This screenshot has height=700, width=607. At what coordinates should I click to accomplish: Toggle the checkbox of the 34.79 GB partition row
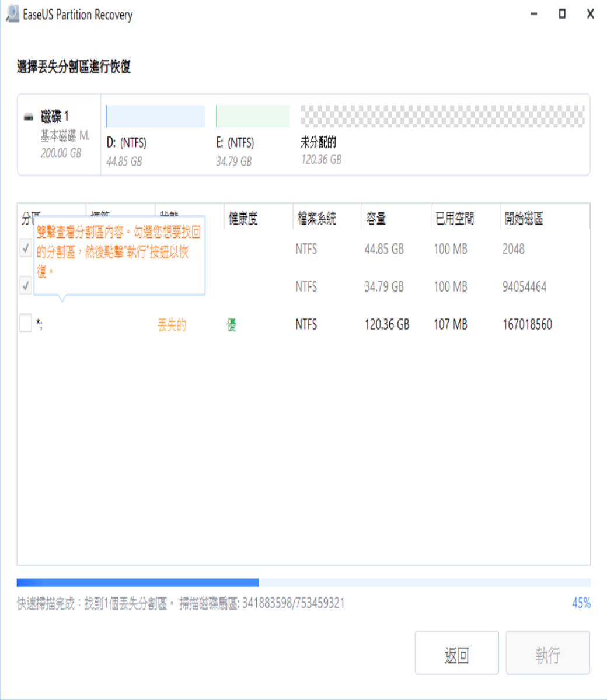point(26,286)
